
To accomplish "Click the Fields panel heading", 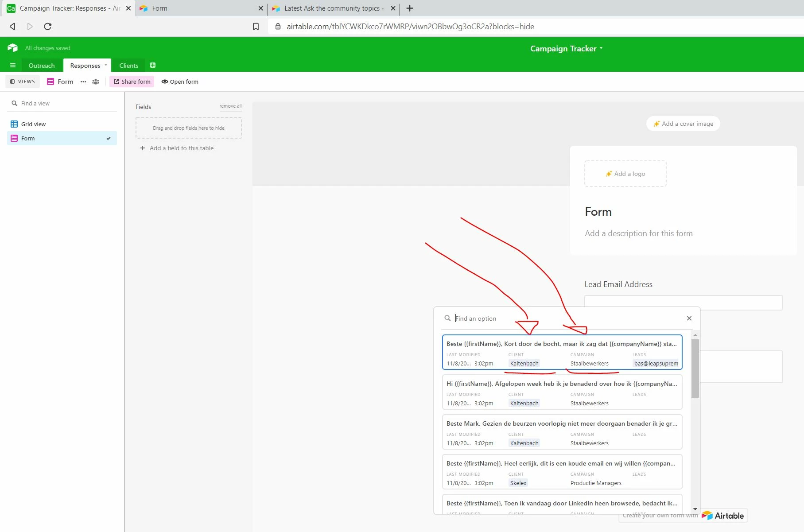I will (x=143, y=107).
